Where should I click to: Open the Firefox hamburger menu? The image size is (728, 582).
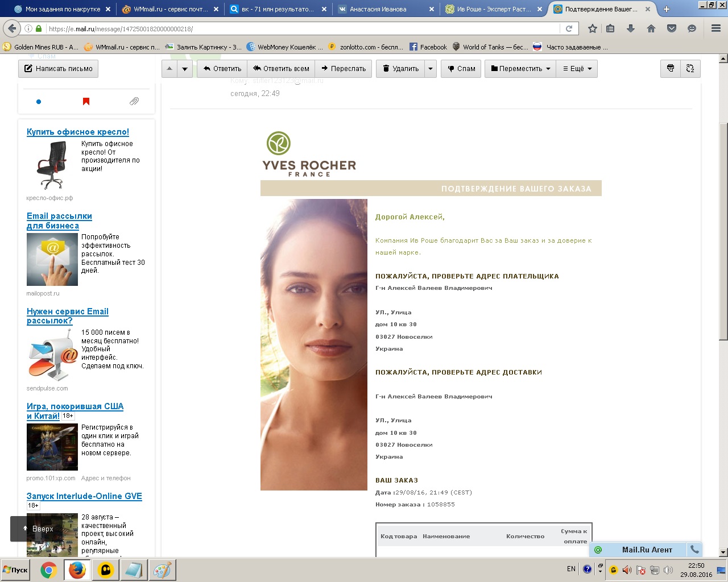716,28
